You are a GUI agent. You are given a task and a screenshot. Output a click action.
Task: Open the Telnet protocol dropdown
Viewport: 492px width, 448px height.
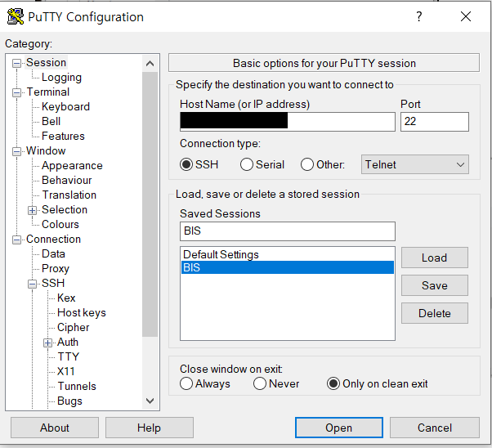click(415, 164)
